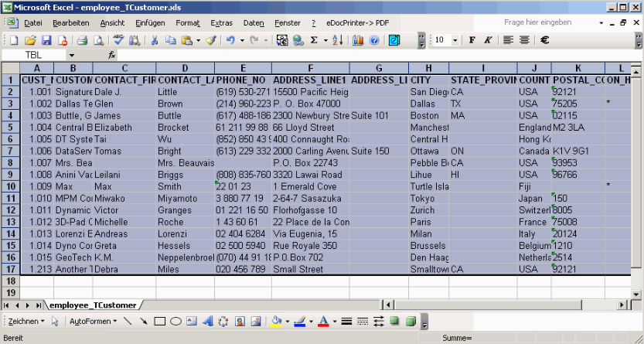Click the Cut scissors icon
Viewport: 644px width, 344px height.
coord(155,39)
